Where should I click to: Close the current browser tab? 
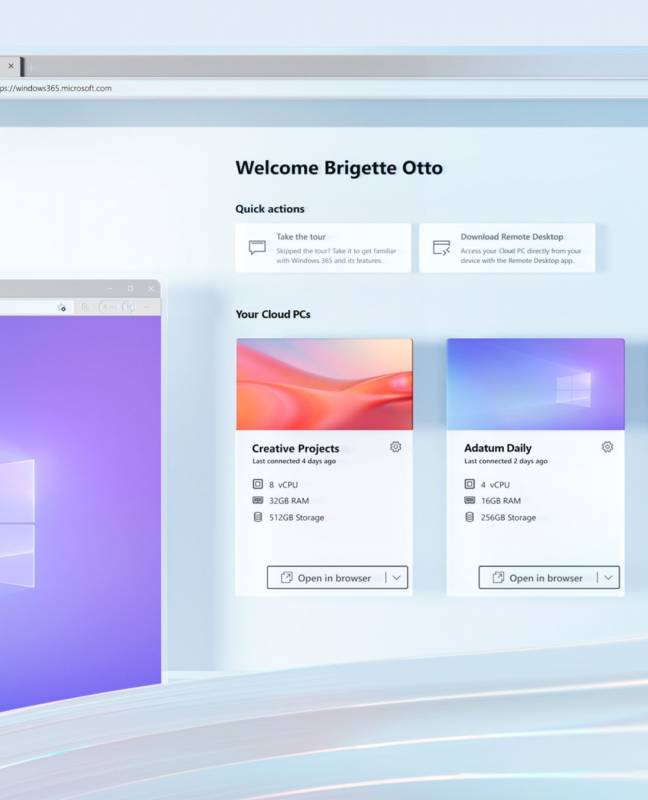tap(11, 66)
